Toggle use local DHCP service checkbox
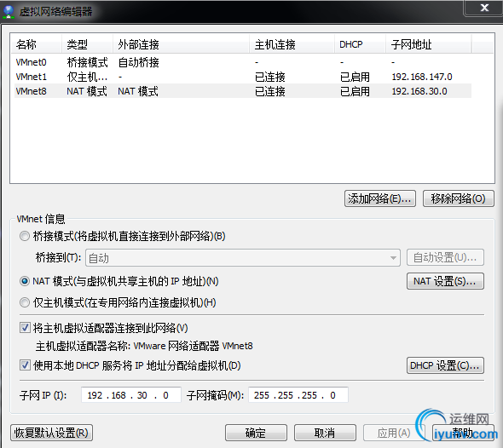 tap(25, 365)
